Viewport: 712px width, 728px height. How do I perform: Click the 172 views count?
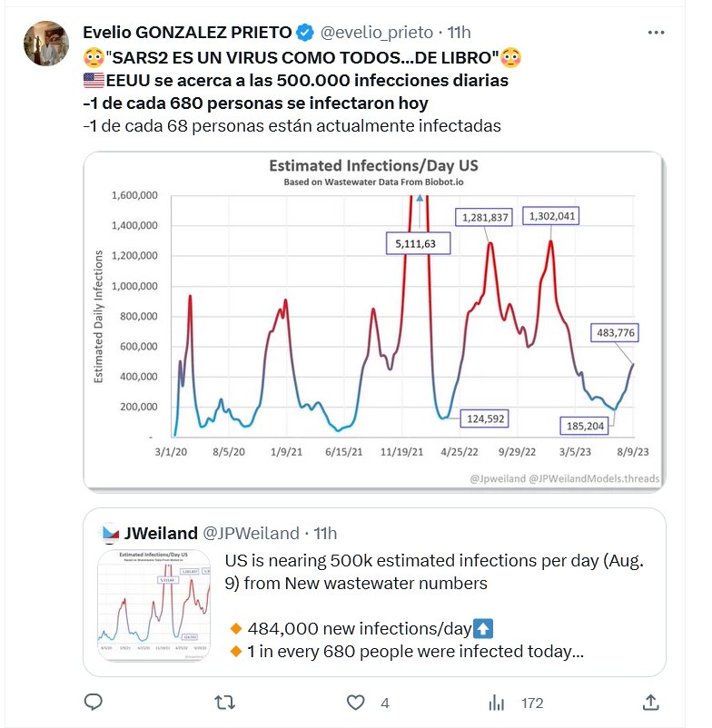click(531, 703)
